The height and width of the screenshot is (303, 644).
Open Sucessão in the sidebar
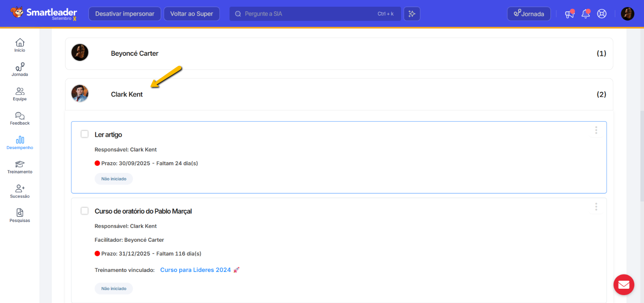[x=20, y=191]
